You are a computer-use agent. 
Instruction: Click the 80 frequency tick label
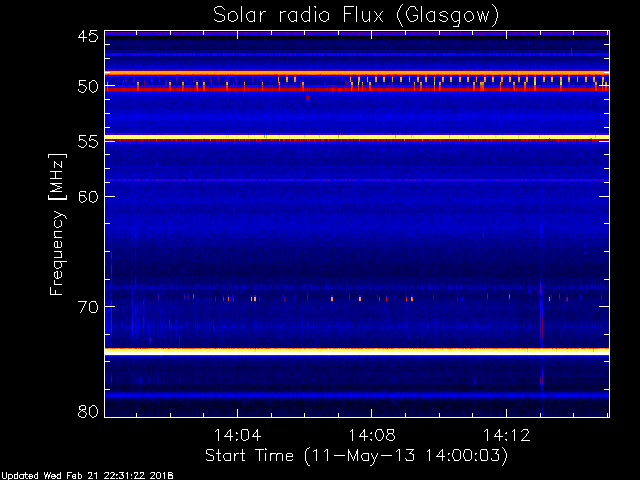pos(88,411)
